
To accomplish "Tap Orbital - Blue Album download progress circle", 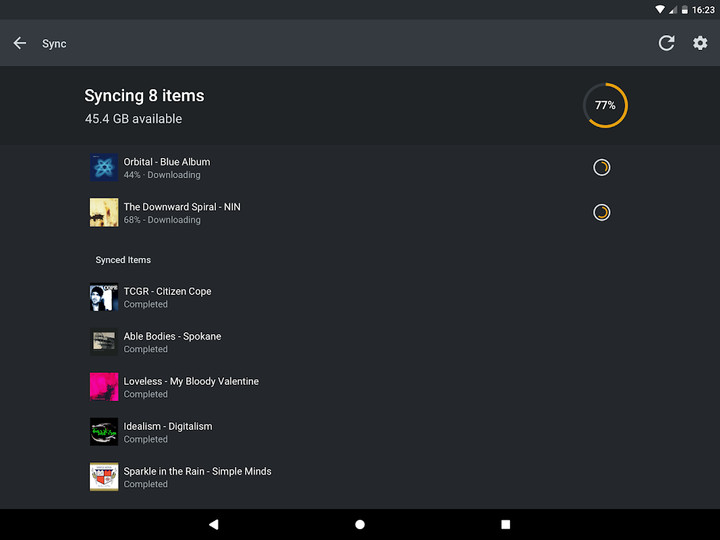I will [x=601, y=167].
